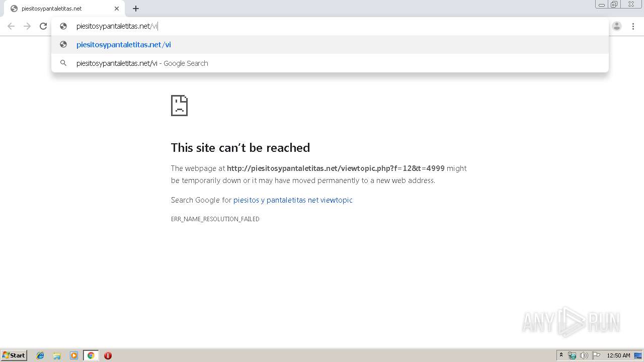The width and height of the screenshot is (644, 362).
Task: Click the 12:50 AM system clock
Action: tap(618, 355)
